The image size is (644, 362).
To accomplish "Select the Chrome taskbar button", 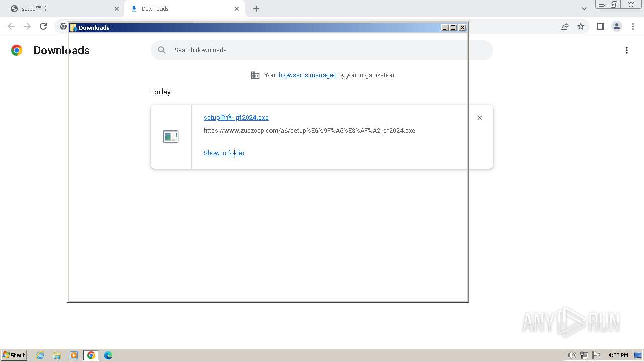I will [x=91, y=355].
